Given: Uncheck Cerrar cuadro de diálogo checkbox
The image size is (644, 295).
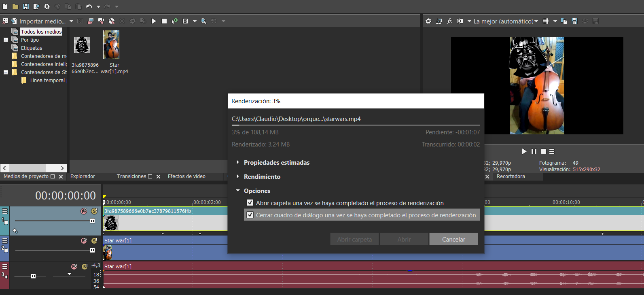Looking at the screenshot, I should click(250, 215).
